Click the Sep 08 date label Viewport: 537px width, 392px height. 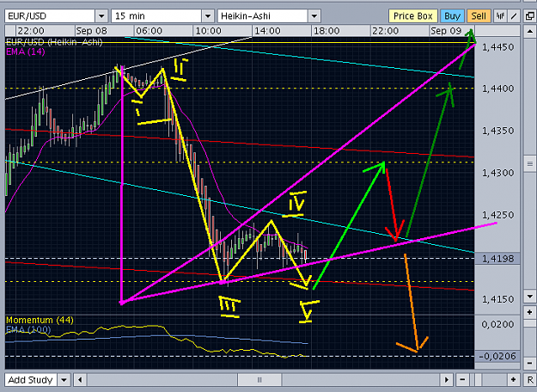(x=91, y=31)
